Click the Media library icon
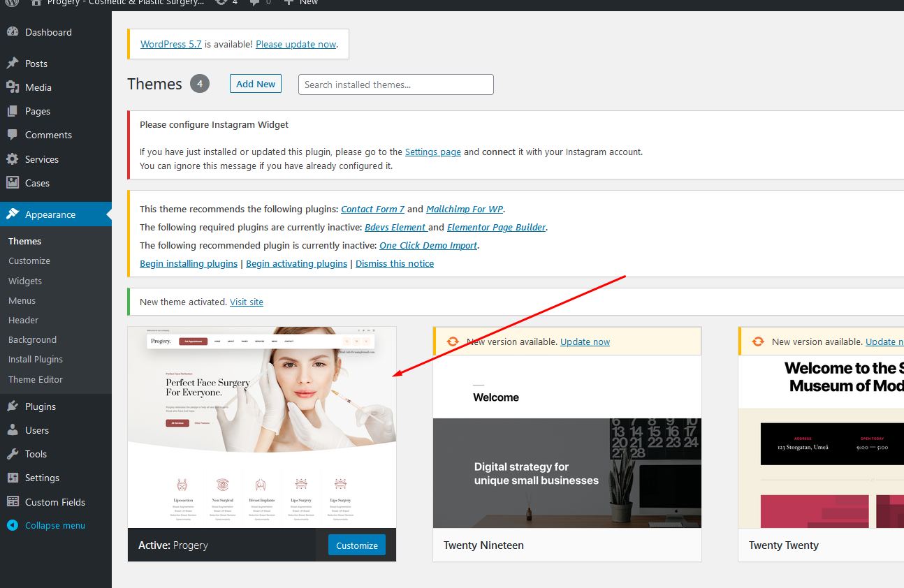904x588 pixels. pos(13,87)
